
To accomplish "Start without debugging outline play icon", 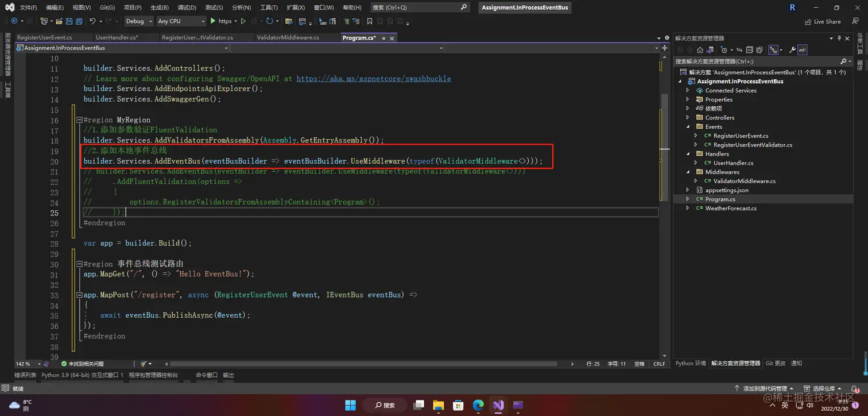I will point(243,21).
